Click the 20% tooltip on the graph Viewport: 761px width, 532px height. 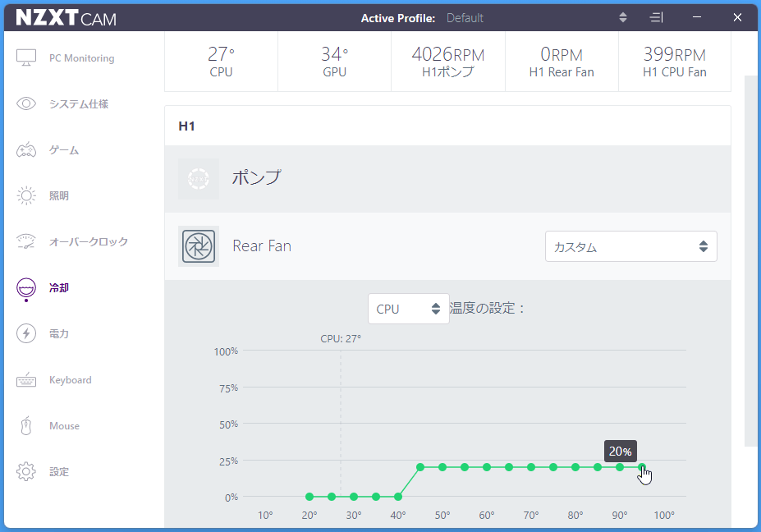coord(621,452)
